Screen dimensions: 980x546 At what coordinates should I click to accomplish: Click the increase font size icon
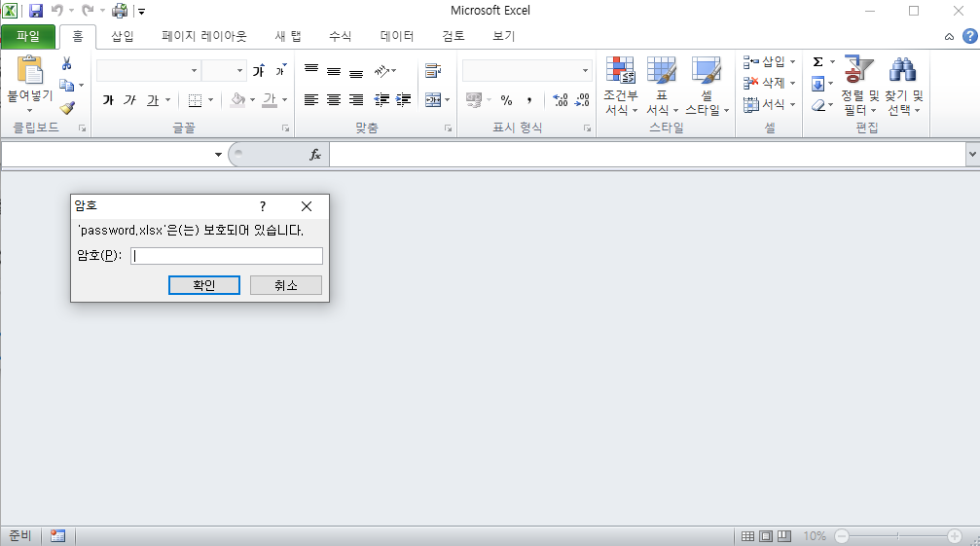coord(259,71)
